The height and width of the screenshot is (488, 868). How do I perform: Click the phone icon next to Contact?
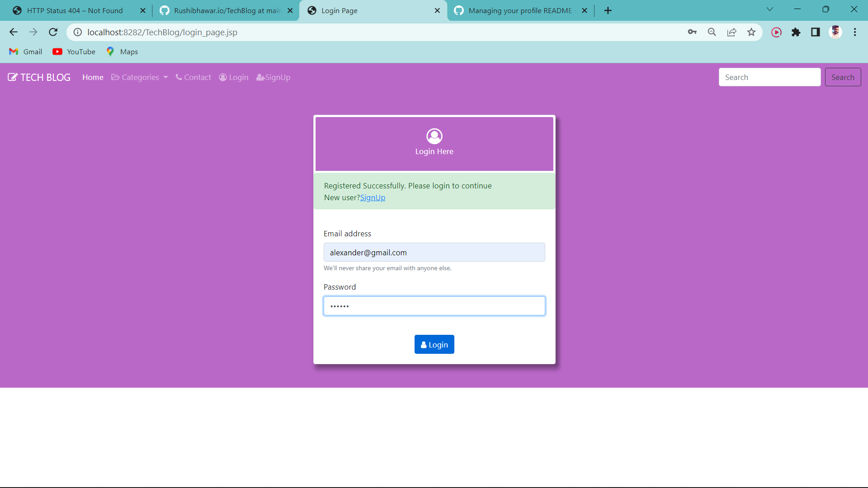[178, 77]
